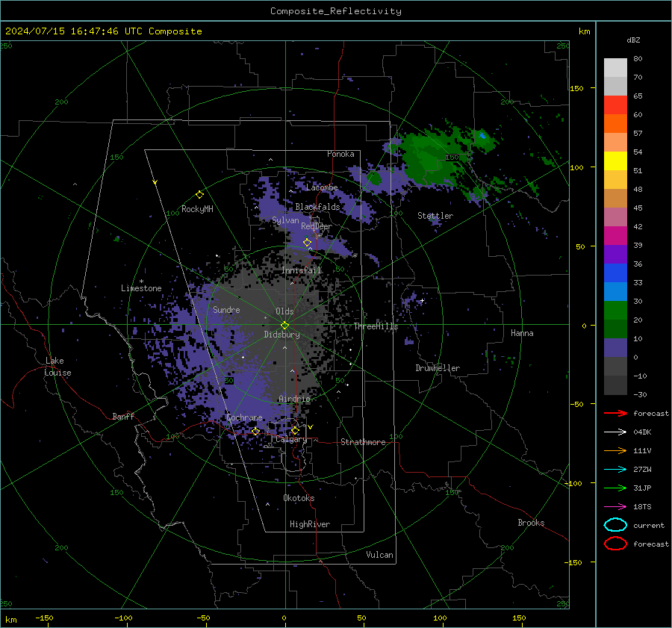Click the Innisfail town label

301,270
